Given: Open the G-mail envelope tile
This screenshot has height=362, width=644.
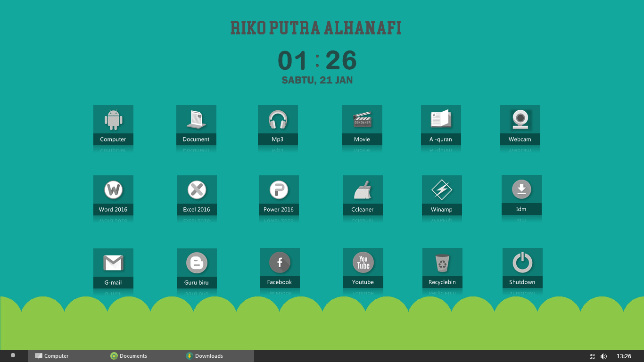Looking at the screenshot, I should click(x=113, y=268).
